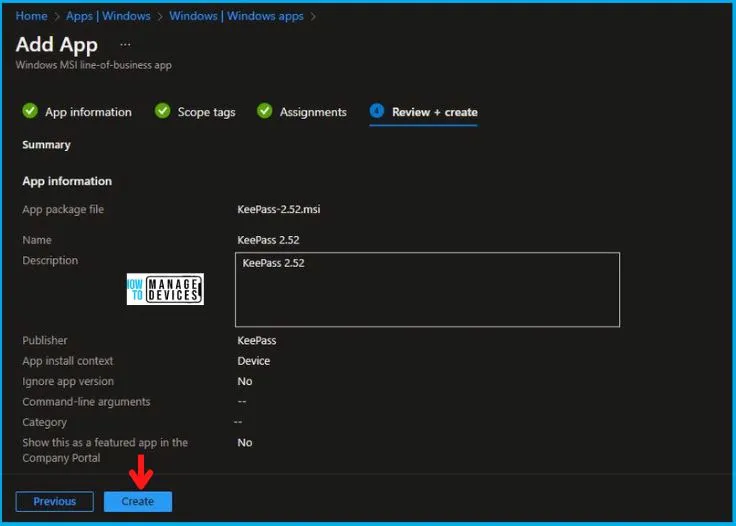736x526 pixels.
Task: Click the green check icon for Scope tags
Action: click(162, 111)
